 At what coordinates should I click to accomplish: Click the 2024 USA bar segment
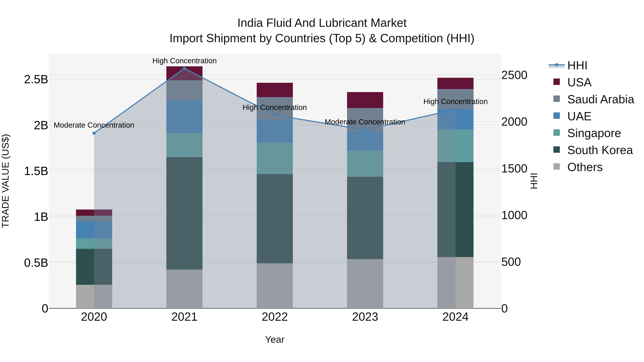[x=455, y=83]
